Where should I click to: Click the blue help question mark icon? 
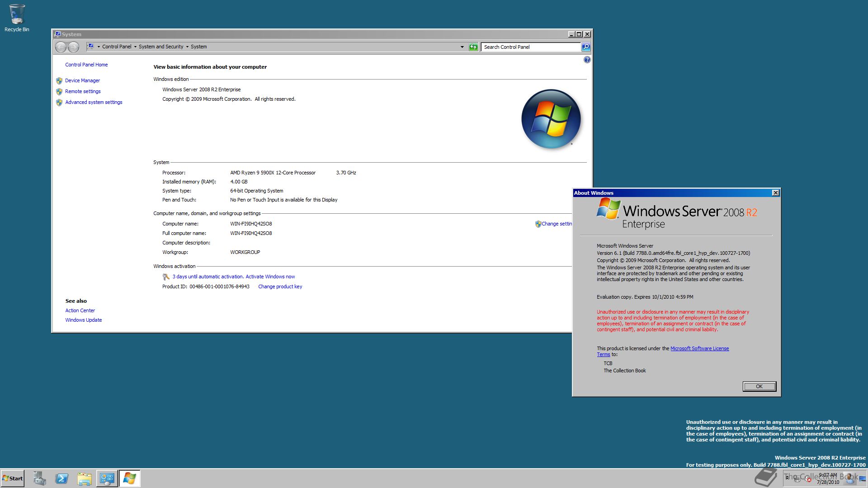587,60
